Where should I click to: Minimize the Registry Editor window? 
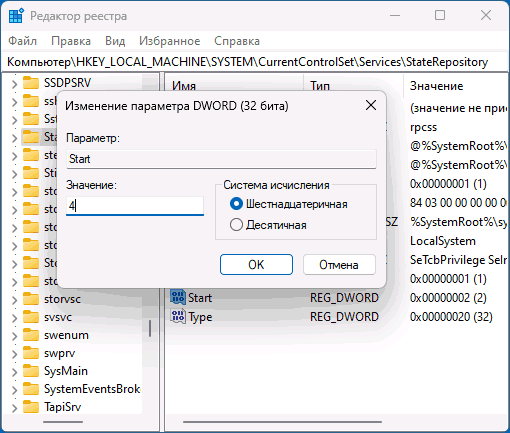click(x=395, y=15)
